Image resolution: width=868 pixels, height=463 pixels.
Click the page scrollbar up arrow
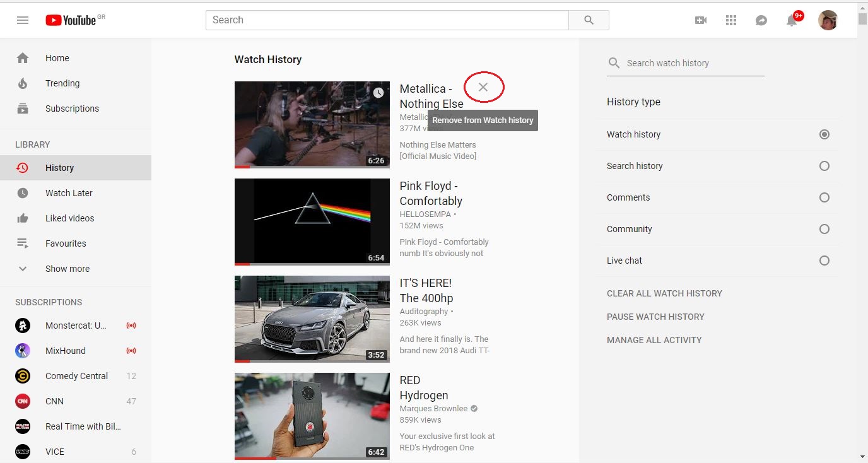(862, 6)
